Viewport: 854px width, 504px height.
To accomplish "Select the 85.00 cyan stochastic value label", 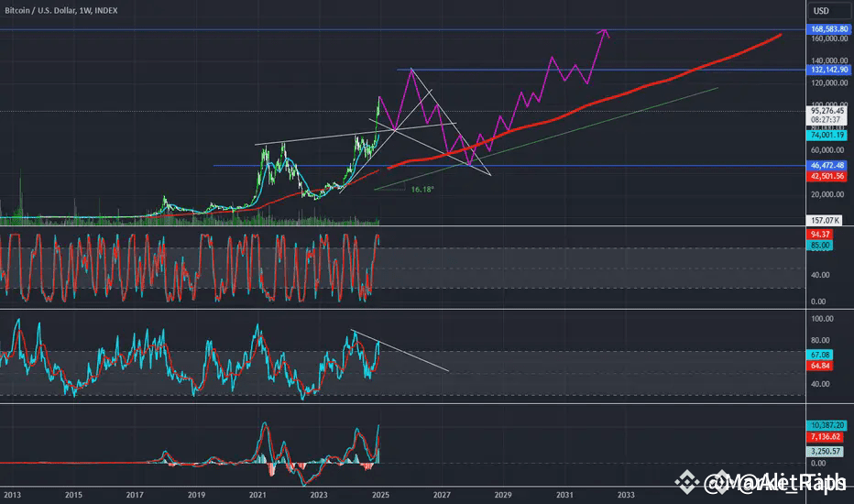I will click(820, 246).
